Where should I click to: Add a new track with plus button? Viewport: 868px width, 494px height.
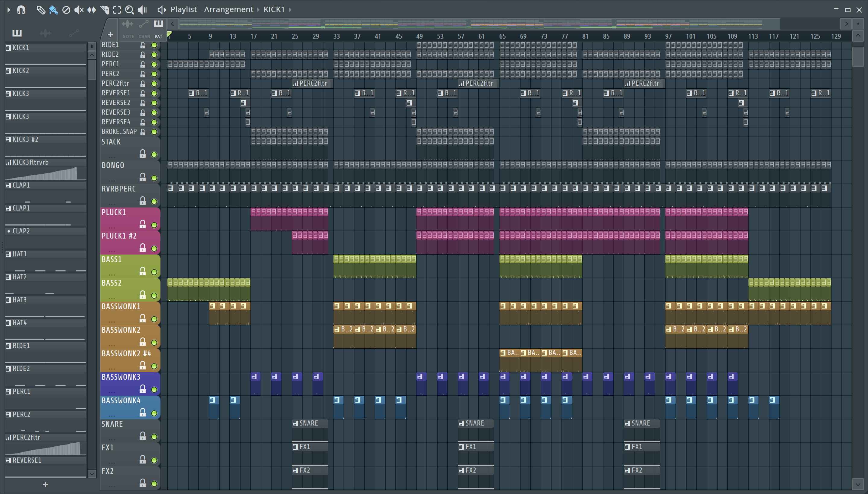click(x=110, y=35)
